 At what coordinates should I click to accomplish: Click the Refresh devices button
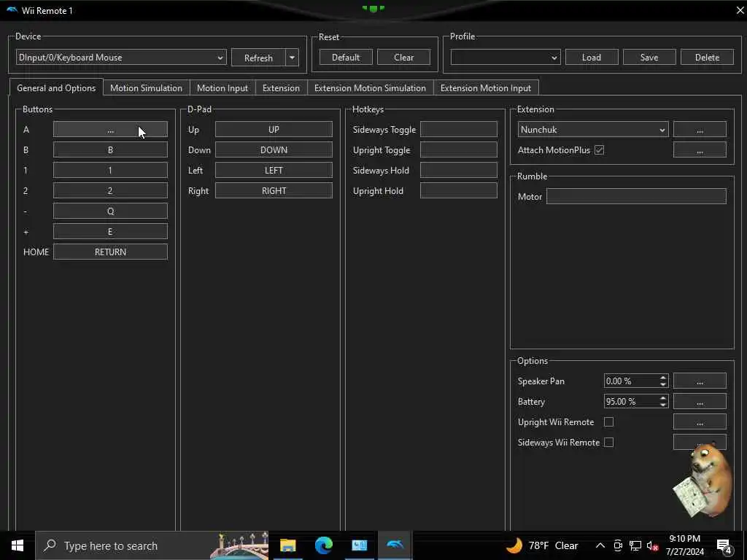pyautogui.click(x=259, y=58)
